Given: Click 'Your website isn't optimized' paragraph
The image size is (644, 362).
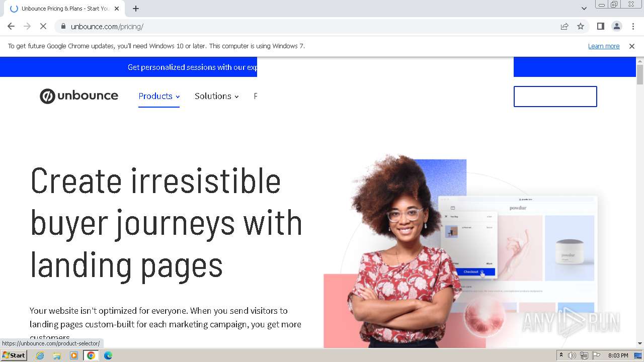Looking at the screenshot, I should click(166, 324).
